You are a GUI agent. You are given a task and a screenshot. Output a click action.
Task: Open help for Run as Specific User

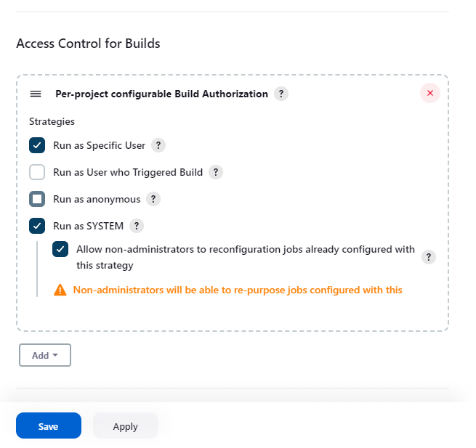click(158, 145)
